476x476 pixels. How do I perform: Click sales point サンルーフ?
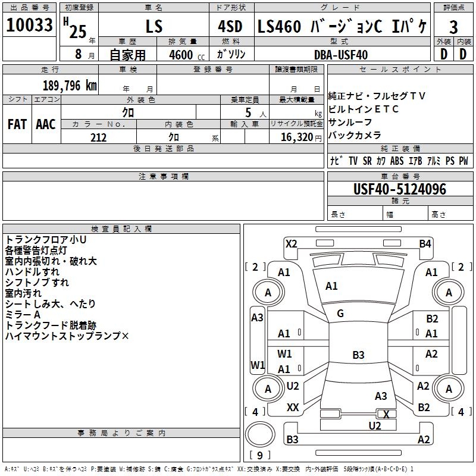point(350,122)
